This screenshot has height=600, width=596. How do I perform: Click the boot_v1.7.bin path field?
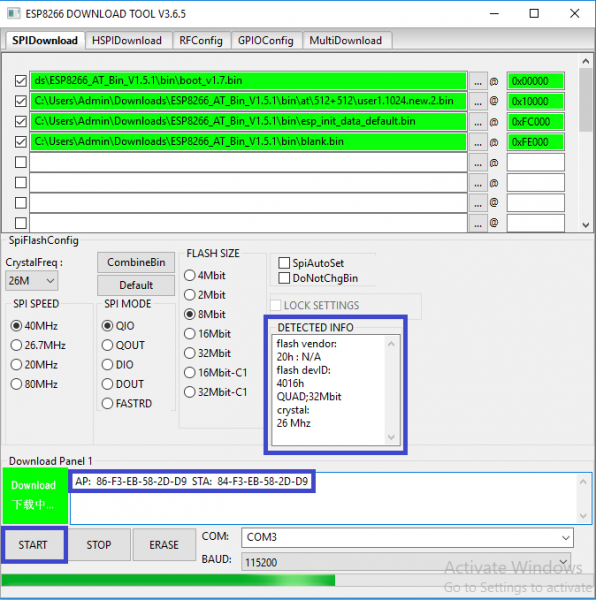[x=248, y=81]
